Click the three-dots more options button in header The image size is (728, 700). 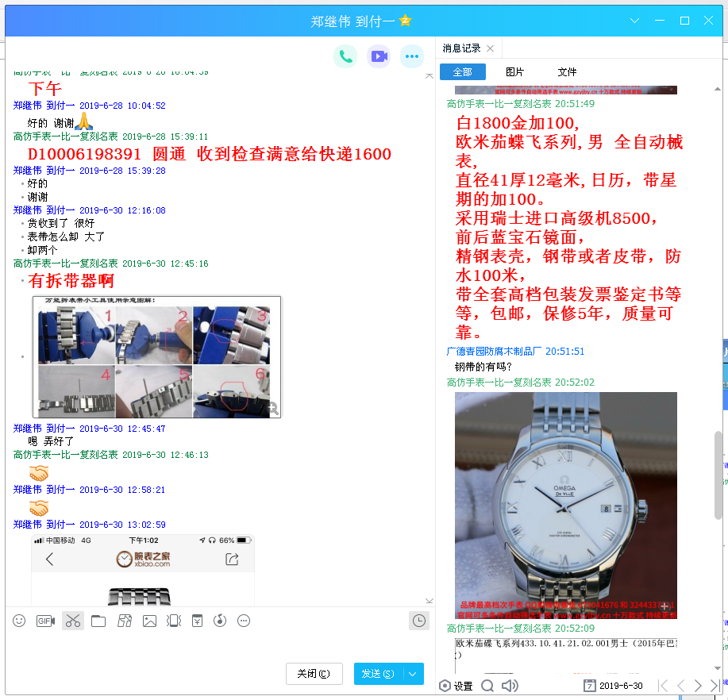pyautogui.click(x=411, y=56)
